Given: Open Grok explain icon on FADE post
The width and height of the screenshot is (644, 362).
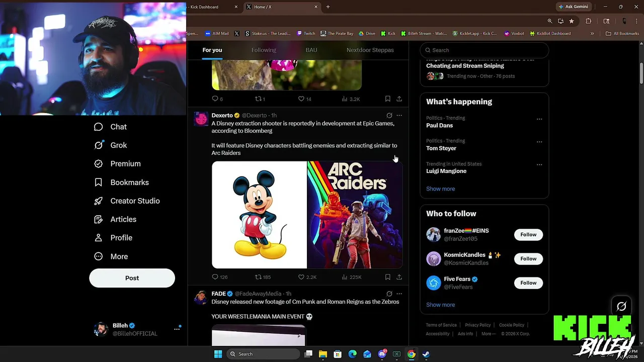Looking at the screenshot, I should pyautogui.click(x=389, y=294).
